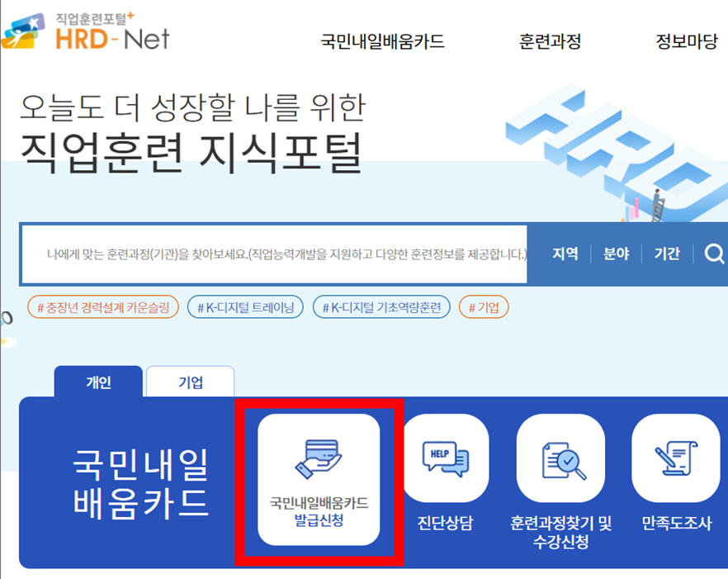Click the 훈련과정찾기 및 수강신청 label
Viewport: 728px width, 579px height.
(x=561, y=532)
